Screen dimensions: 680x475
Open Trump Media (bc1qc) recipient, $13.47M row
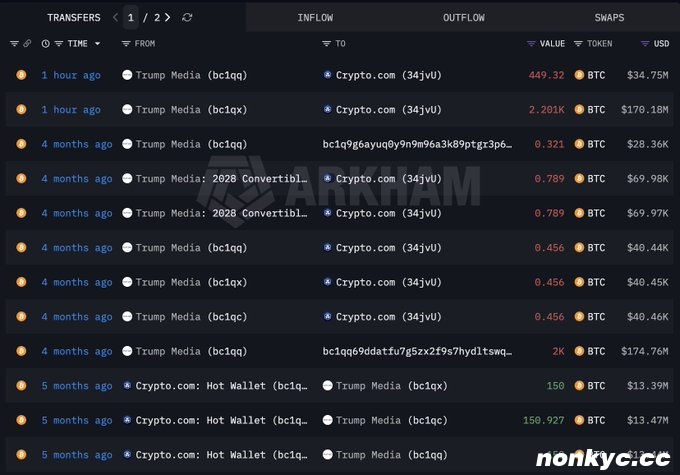pos(392,420)
